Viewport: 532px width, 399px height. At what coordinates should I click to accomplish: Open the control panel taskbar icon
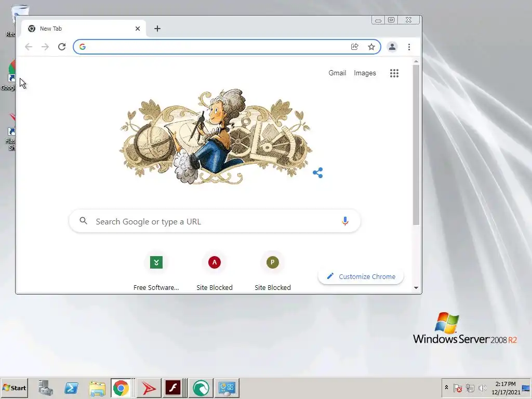pos(227,388)
